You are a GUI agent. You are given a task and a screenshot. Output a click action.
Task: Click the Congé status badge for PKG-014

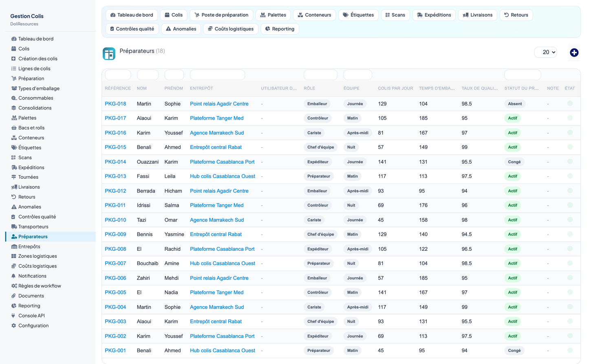[514, 162]
